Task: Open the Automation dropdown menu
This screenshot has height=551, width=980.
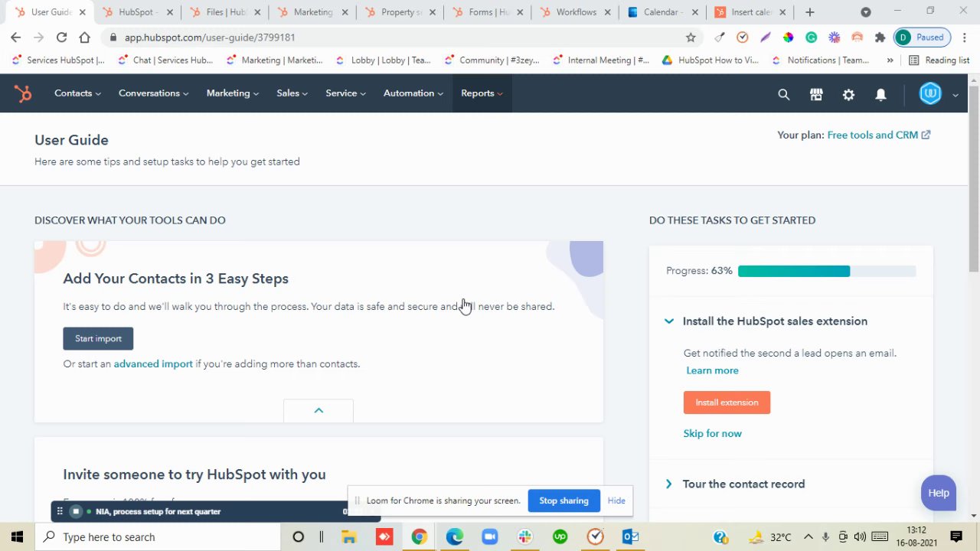Action: click(x=413, y=93)
